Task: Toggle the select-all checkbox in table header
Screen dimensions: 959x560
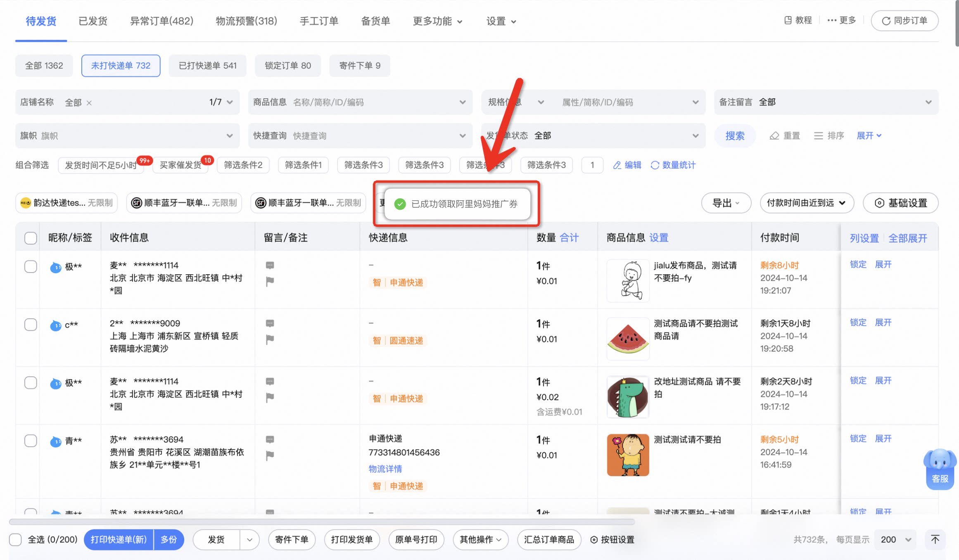Action: click(31, 238)
